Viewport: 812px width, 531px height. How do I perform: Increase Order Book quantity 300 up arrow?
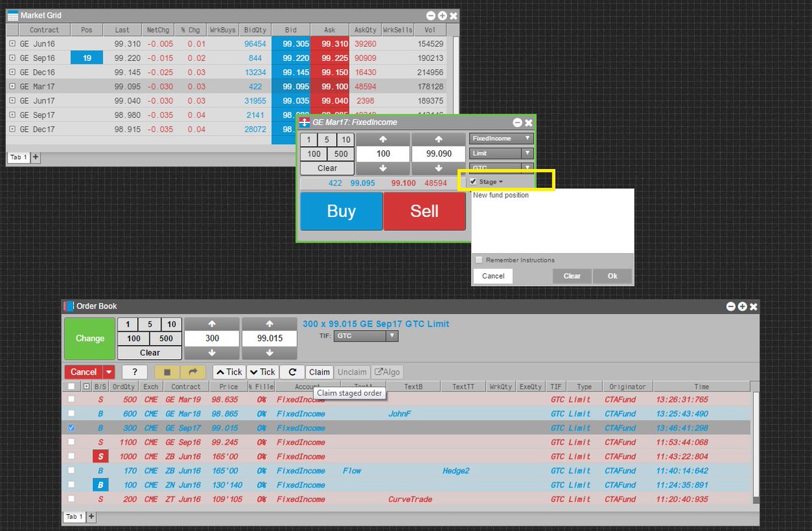pyautogui.click(x=212, y=324)
